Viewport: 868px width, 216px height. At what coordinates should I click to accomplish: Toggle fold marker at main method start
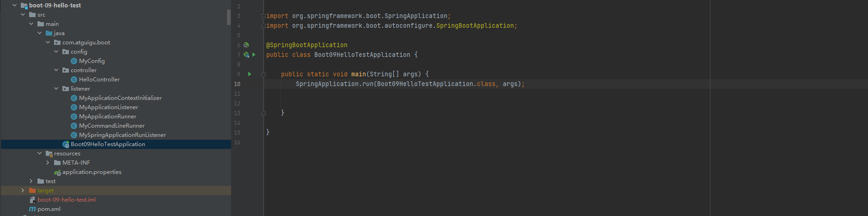(263, 74)
